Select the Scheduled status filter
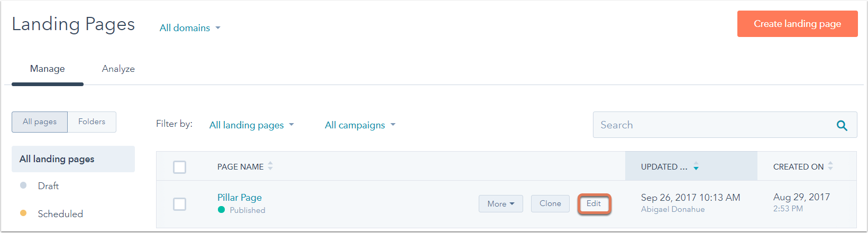 60,214
